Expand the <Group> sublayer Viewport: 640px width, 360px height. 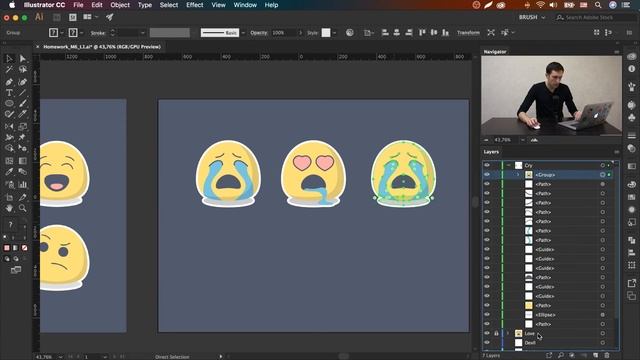[x=518, y=175]
